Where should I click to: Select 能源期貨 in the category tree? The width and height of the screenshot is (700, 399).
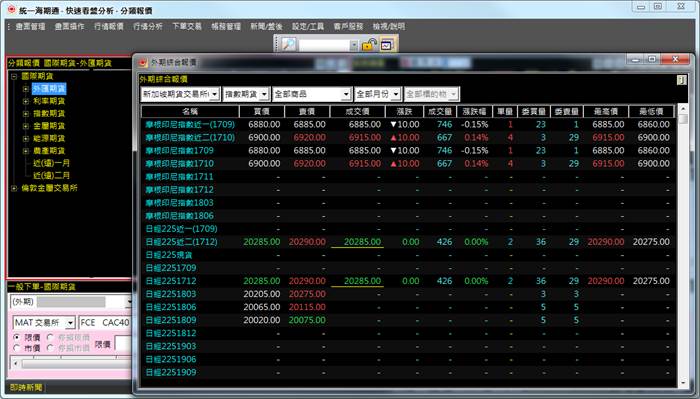coord(49,139)
